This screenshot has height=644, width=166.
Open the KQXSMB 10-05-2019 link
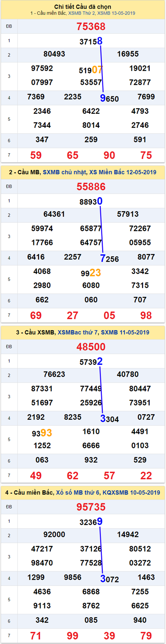[x=131, y=492]
